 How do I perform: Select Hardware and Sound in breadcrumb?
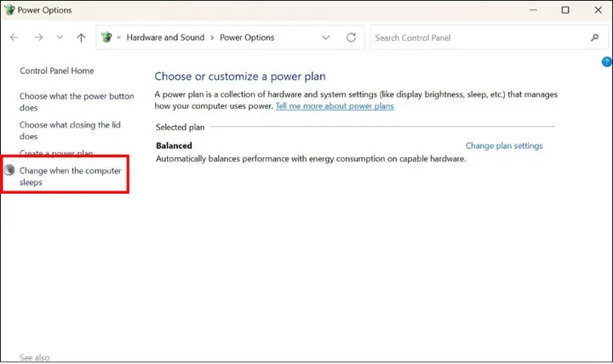point(165,37)
